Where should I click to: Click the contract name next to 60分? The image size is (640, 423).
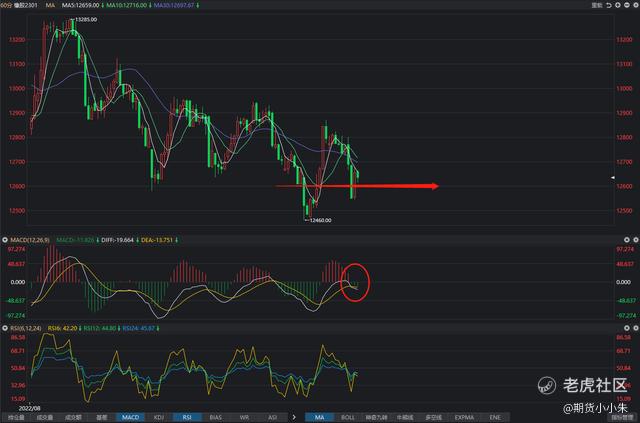coord(26,5)
